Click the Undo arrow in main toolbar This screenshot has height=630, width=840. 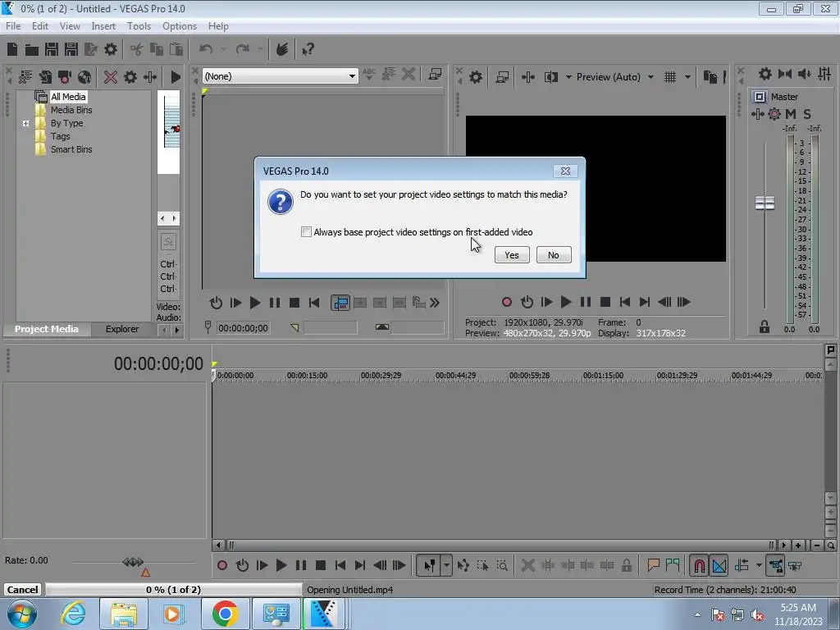point(206,49)
